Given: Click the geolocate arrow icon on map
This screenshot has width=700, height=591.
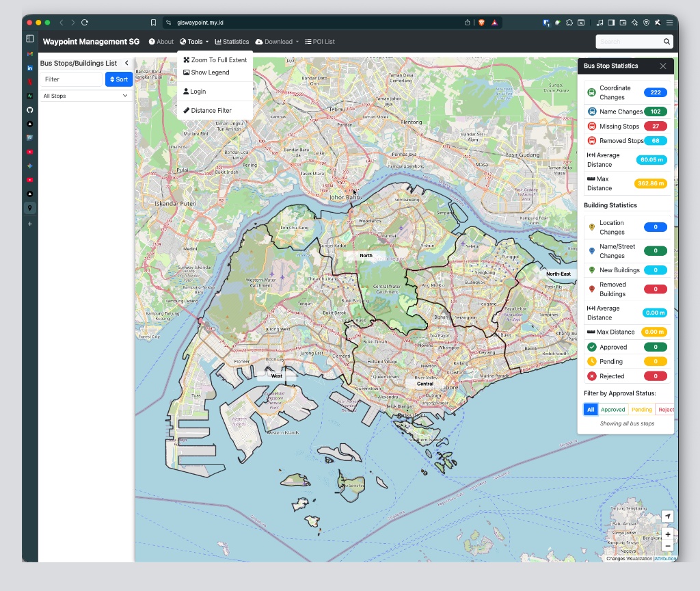Looking at the screenshot, I should (667, 516).
